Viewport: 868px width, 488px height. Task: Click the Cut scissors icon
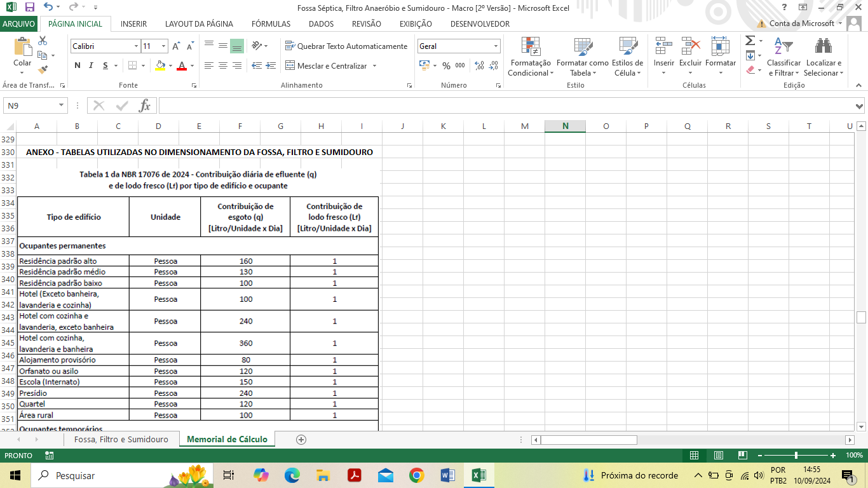click(x=43, y=41)
